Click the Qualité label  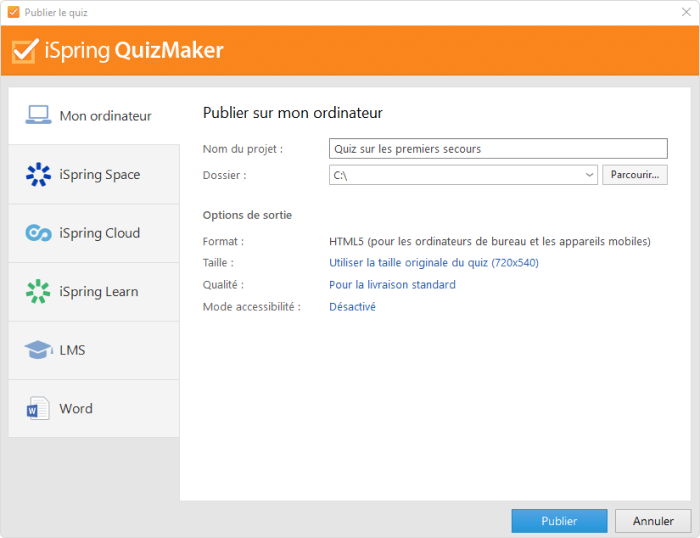[223, 285]
